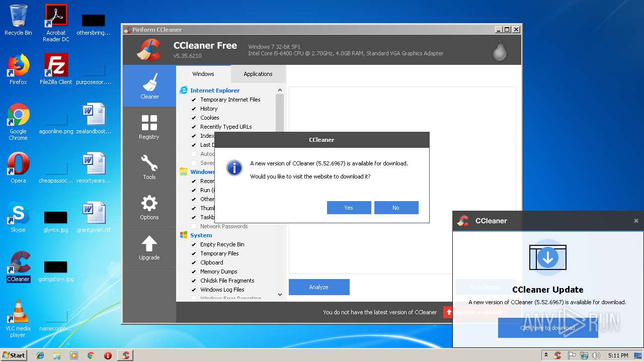Click the CCleaner broom logo in header
The image size is (644, 362).
[x=148, y=49]
